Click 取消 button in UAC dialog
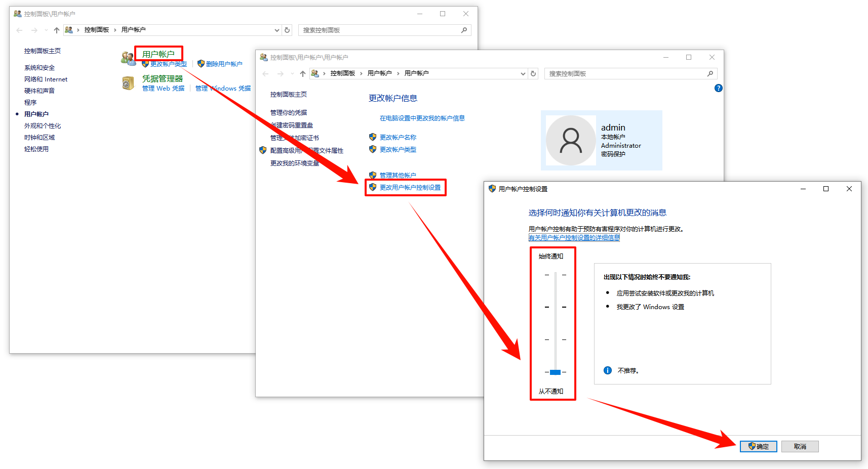 click(x=800, y=446)
